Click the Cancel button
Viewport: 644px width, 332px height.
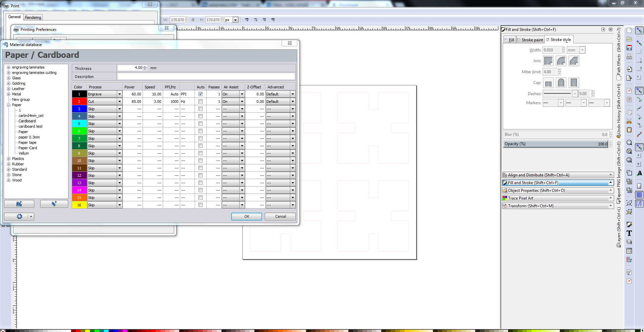280,217
